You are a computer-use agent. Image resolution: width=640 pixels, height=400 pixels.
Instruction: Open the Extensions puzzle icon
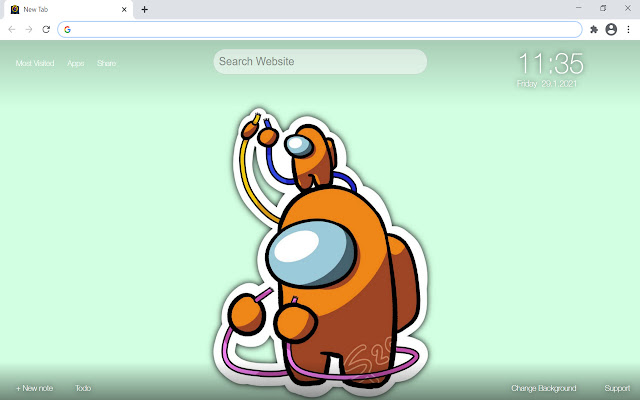[x=594, y=29]
